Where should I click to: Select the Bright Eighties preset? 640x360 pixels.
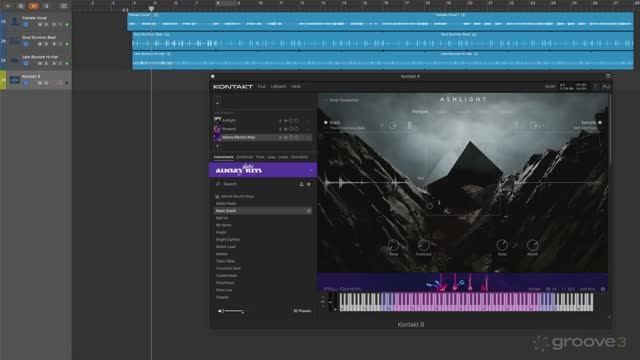pyautogui.click(x=228, y=240)
